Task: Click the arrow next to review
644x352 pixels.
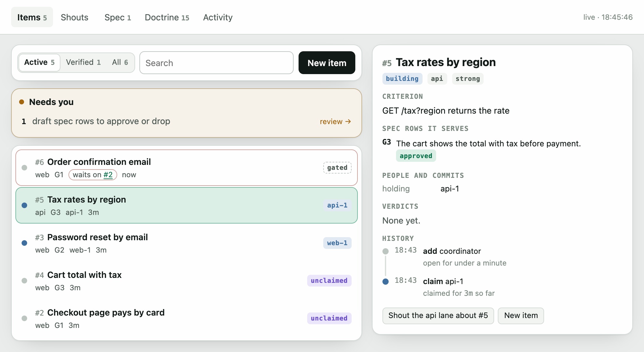Action: tap(348, 121)
